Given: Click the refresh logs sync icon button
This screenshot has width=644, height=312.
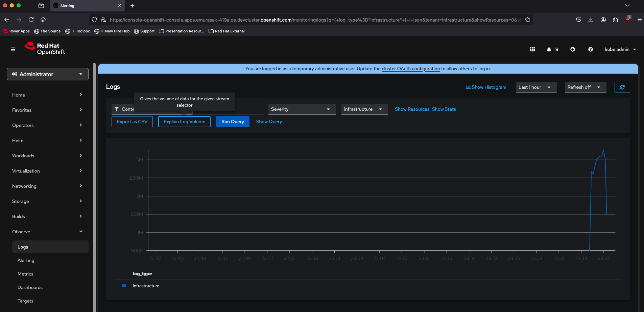Looking at the screenshot, I should [x=622, y=87].
